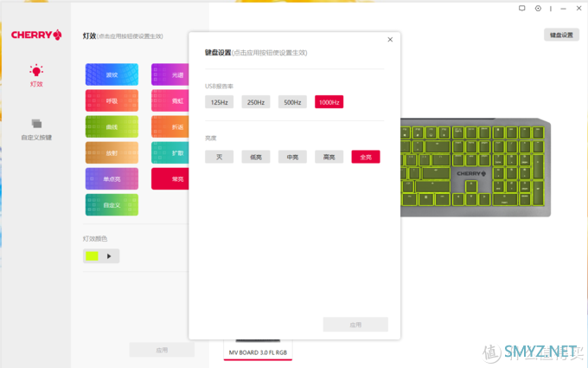The height and width of the screenshot is (368, 588).
Task: Open the feedback message icon
Action: click(x=521, y=9)
